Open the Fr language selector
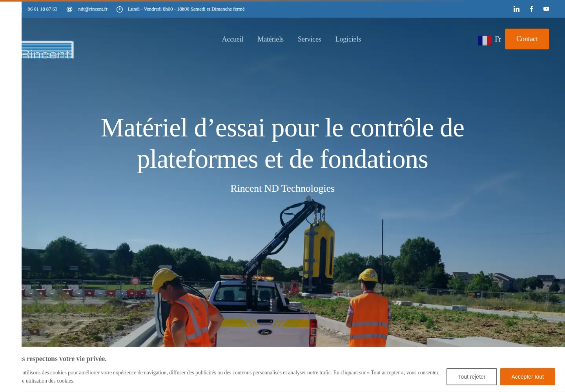This screenshot has width=565, height=392. pyautogui.click(x=498, y=39)
